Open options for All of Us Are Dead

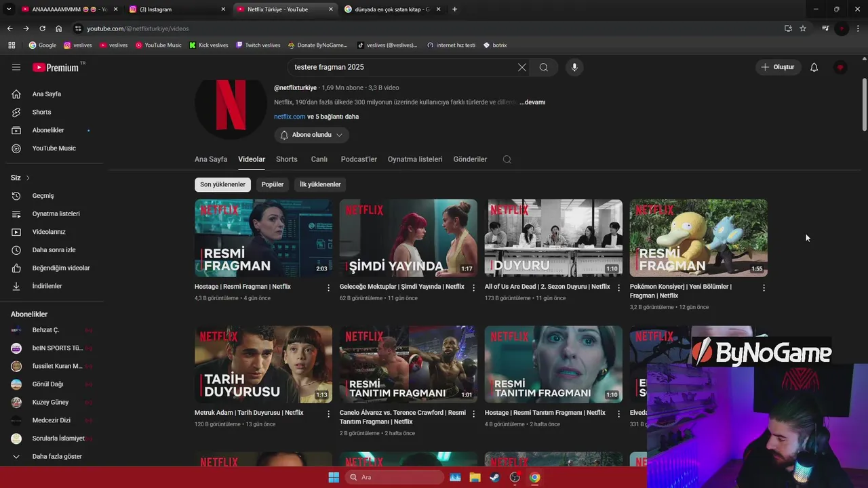[618, 288]
